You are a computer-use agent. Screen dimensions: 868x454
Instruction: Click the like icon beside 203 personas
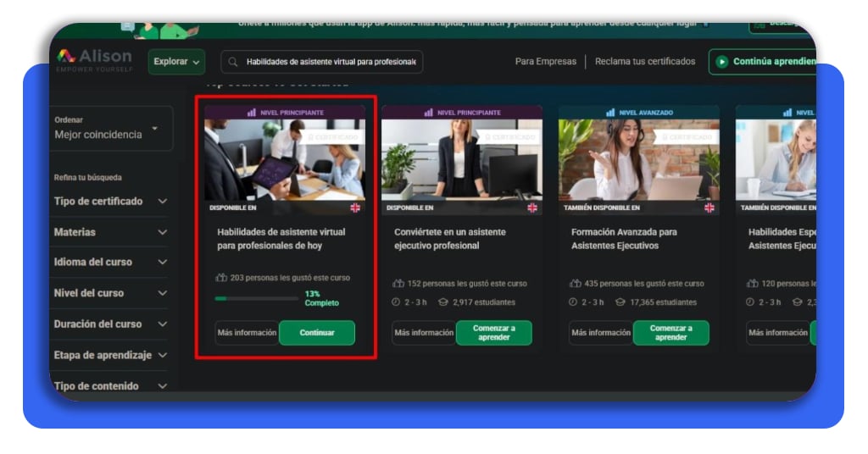[x=221, y=278]
